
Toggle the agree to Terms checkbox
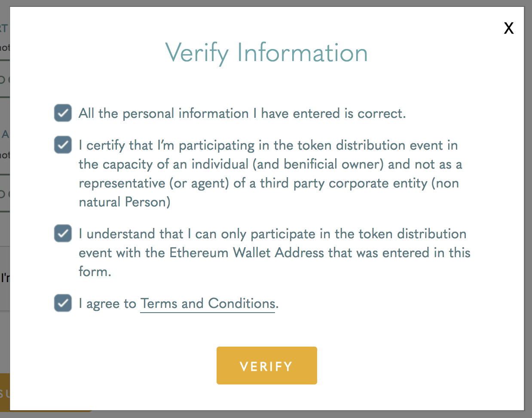pyautogui.click(x=63, y=304)
